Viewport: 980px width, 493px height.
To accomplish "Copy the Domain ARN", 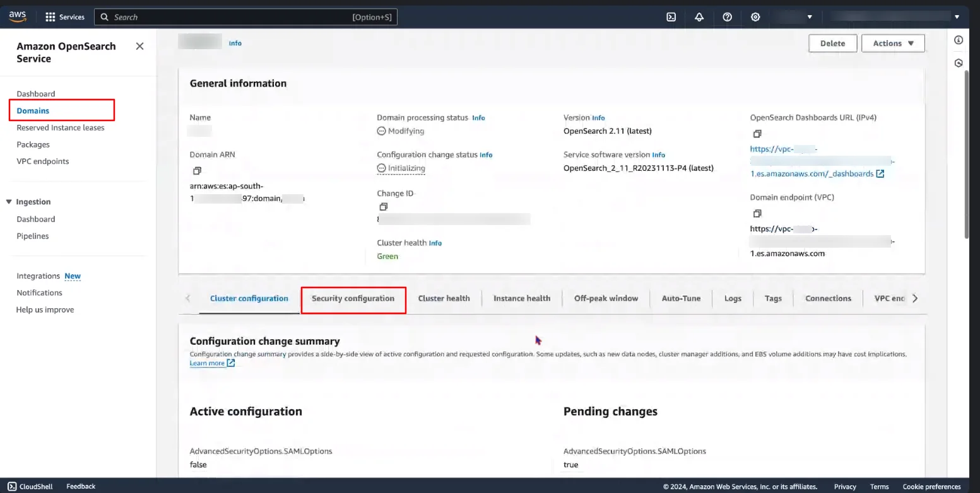I will click(197, 171).
